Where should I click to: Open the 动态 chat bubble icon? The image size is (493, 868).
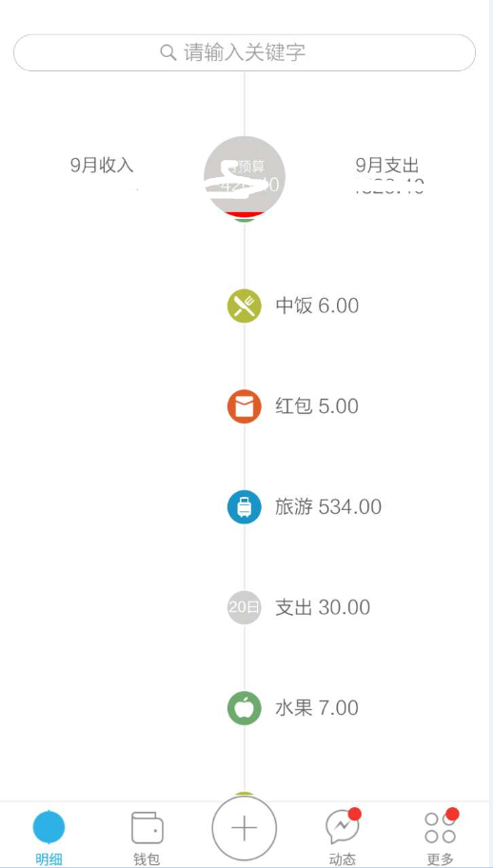coord(343,826)
